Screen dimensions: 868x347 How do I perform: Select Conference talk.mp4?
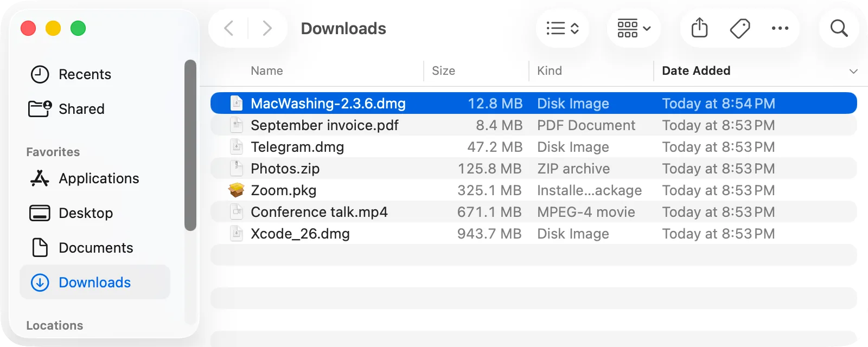pos(534,211)
